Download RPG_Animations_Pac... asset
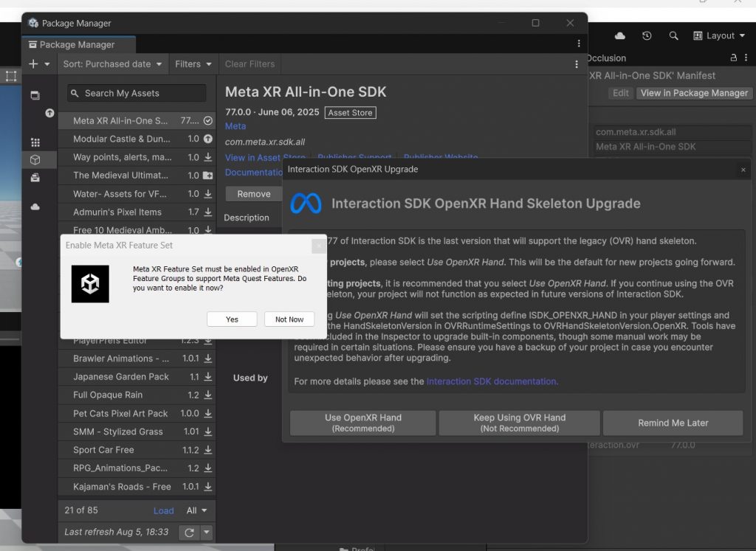Screen dimensions: 756x551 point(207,468)
